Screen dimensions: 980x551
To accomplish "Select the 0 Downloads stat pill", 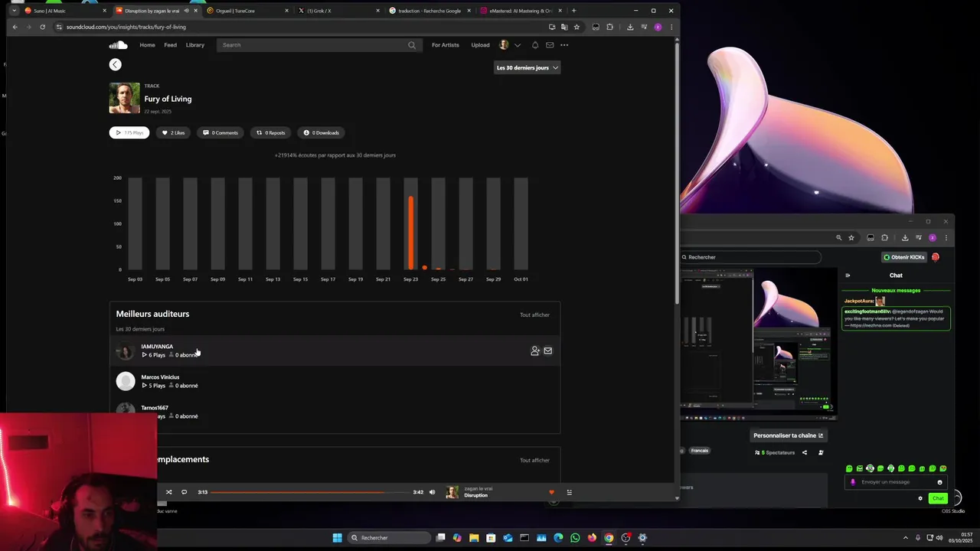I will tap(321, 132).
